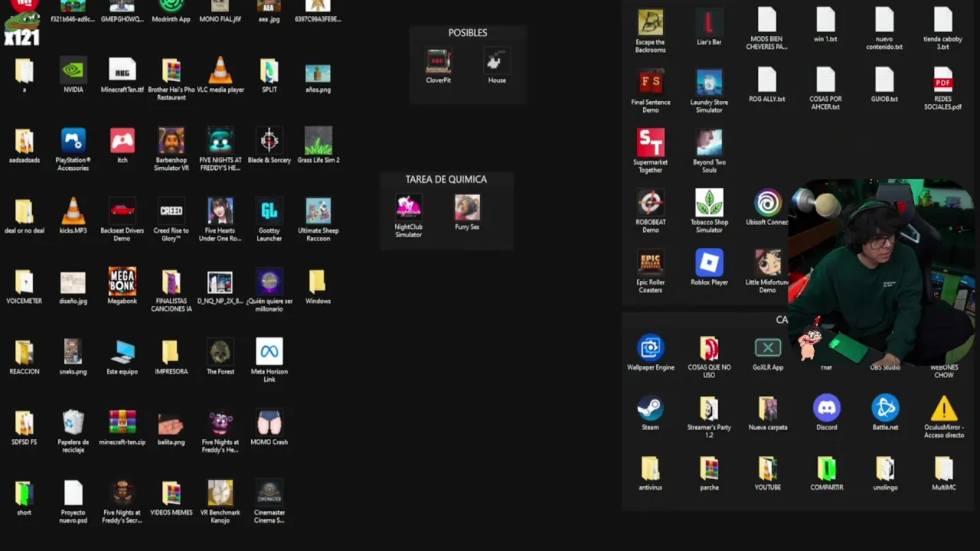Open FINALISTAS CANCIONES IA folder
The height and width of the screenshot is (551, 980).
click(x=171, y=282)
